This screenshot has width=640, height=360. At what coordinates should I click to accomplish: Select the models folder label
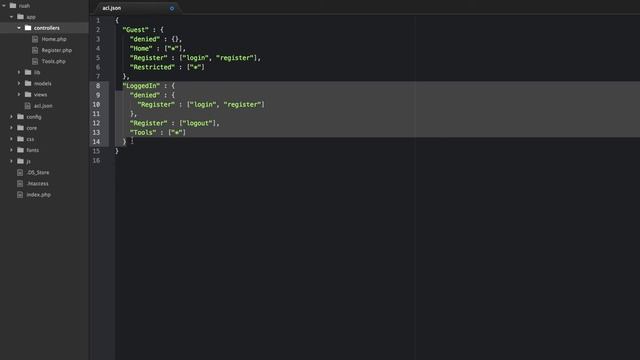[42, 83]
